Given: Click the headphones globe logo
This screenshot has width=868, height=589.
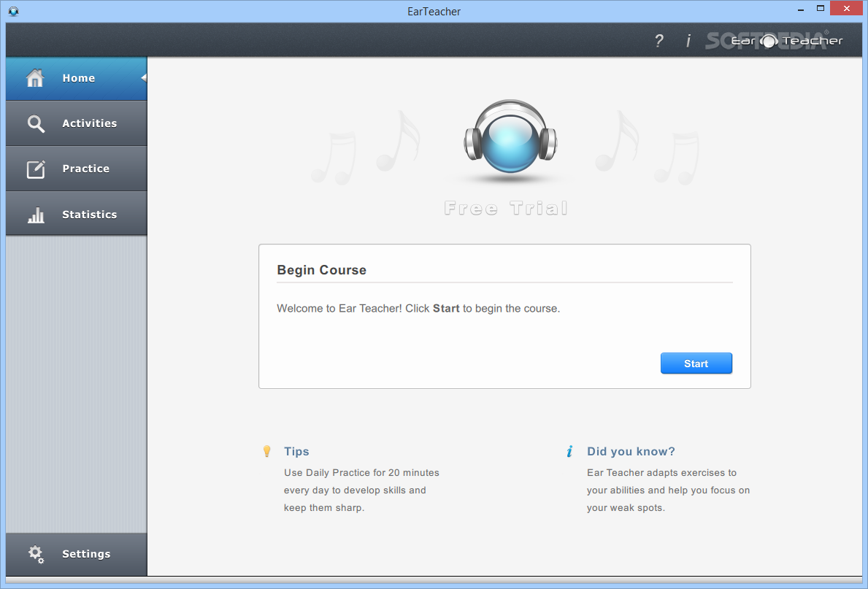Looking at the screenshot, I should point(510,136).
